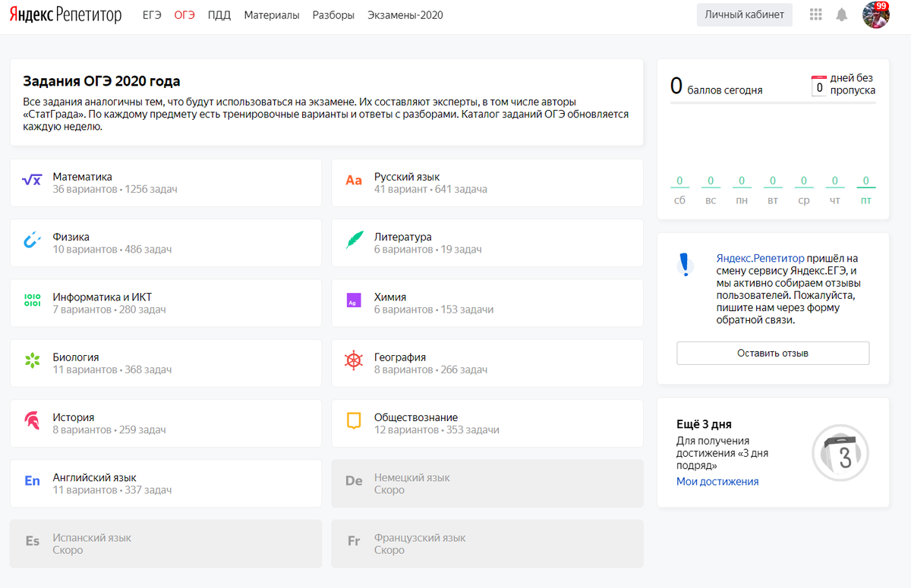Image resolution: width=911 pixels, height=588 pixels.
Task: Click the 'баллов сегодня' label
Action: [x=725, y=90]
